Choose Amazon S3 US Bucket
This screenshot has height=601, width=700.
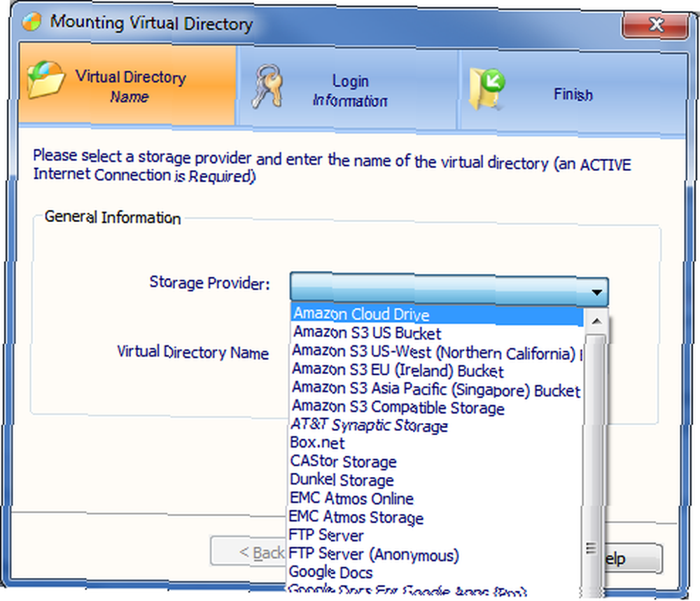pyautogui.click(x=437, y=333)
